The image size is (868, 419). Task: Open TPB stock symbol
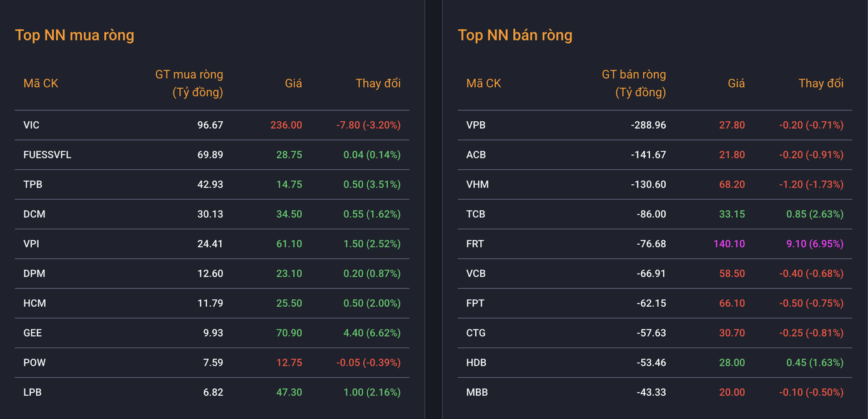(x=32, y=184)
